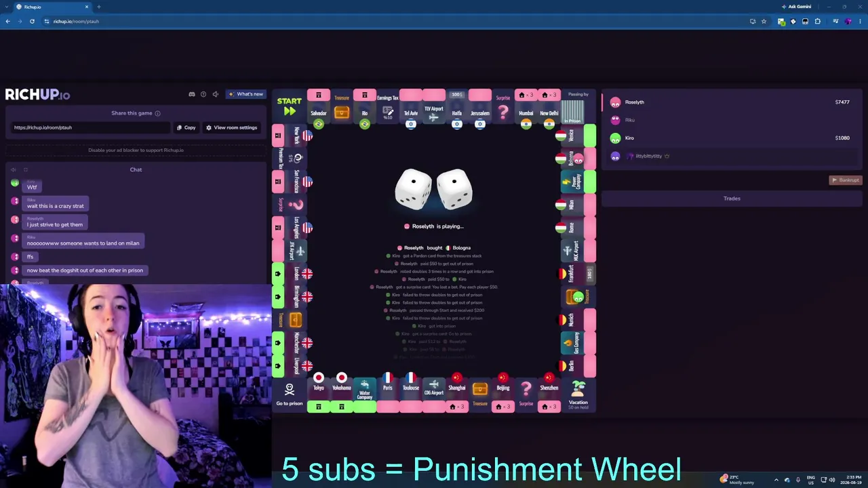
Task: Open the Yokohama property tile
Action: tap(341, 393)
